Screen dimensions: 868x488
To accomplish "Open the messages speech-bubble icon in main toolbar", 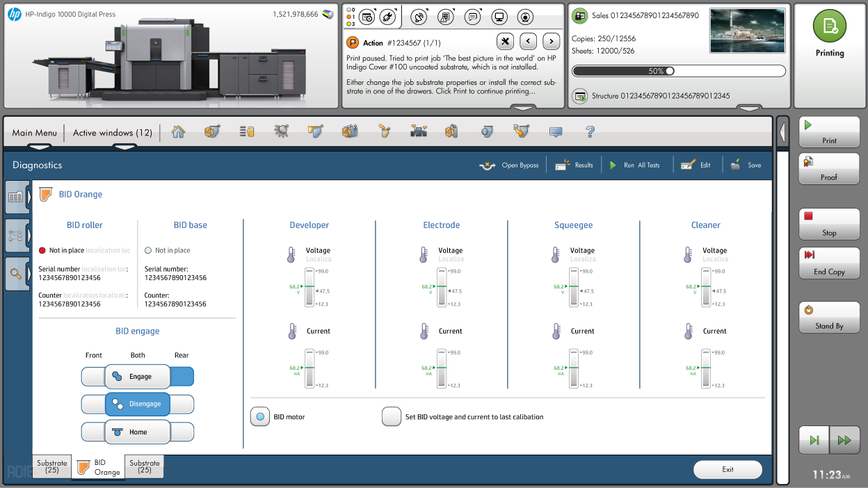I will 555,131.
